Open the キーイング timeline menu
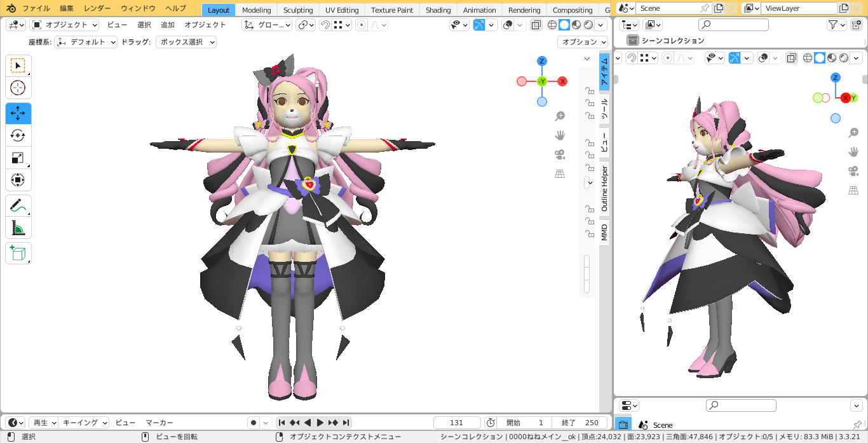Screen dimensions: 868x443 (85, 423)
